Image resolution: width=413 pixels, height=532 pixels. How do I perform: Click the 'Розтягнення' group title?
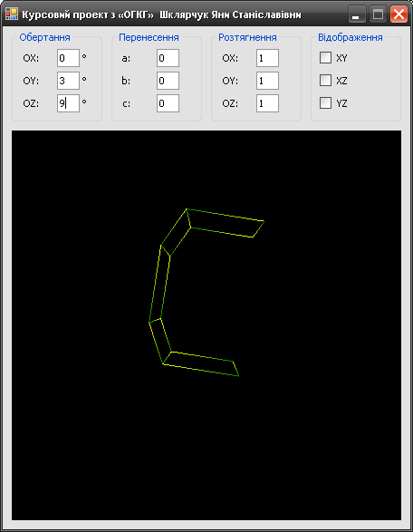click(x=247, y=37)
